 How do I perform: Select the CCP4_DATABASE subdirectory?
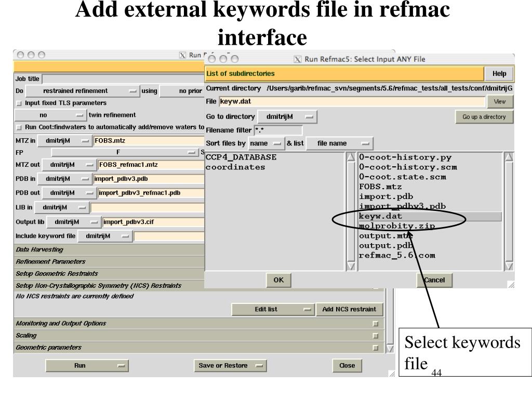click(x=241, y=157)
